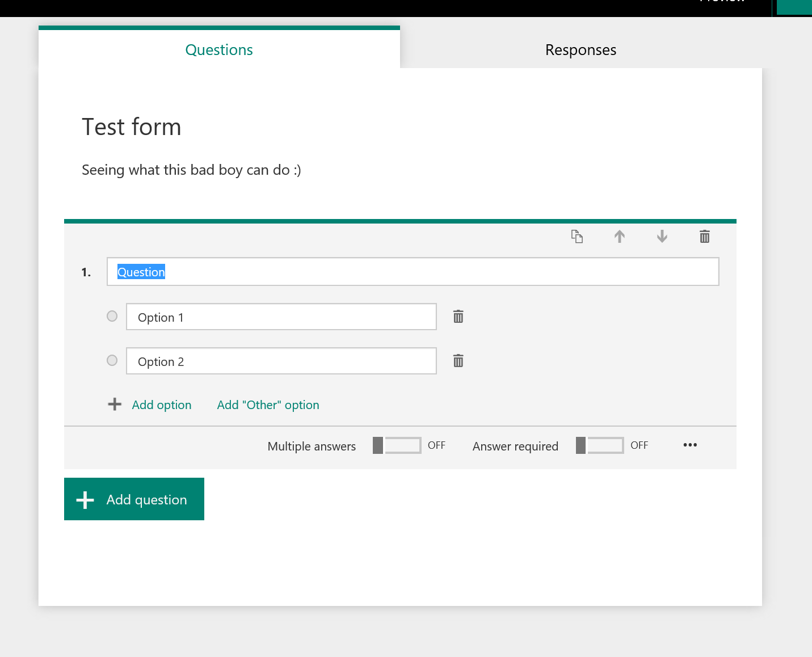Click the Add option link
The width and height of the screenshot is (812, 657).
162,405
